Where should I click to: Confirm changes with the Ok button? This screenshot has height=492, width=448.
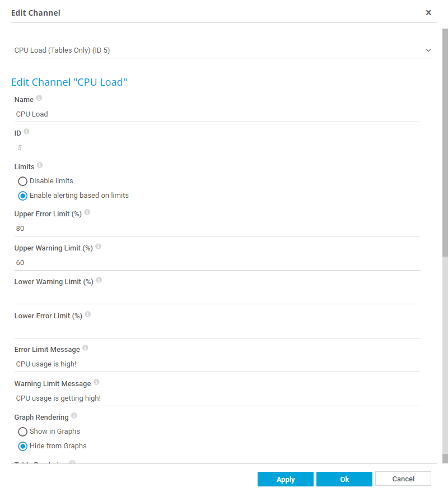[x=344, y=479]
